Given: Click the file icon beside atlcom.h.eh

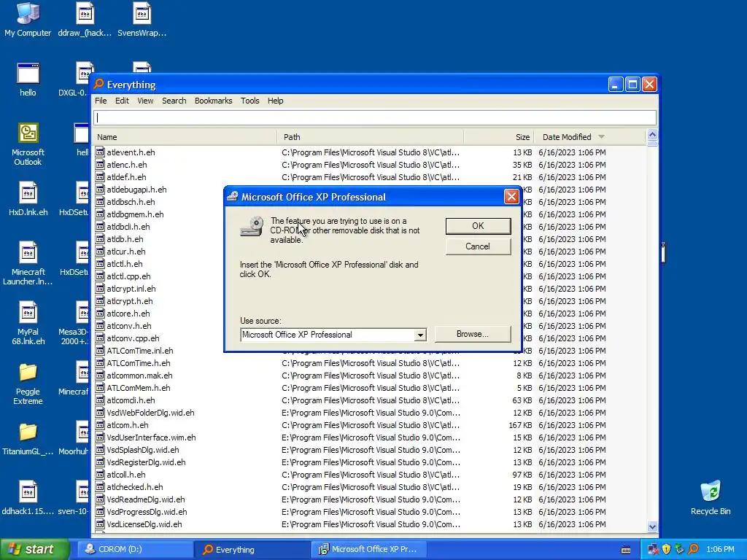Looking at the screenshot, I should click(99, 425).
